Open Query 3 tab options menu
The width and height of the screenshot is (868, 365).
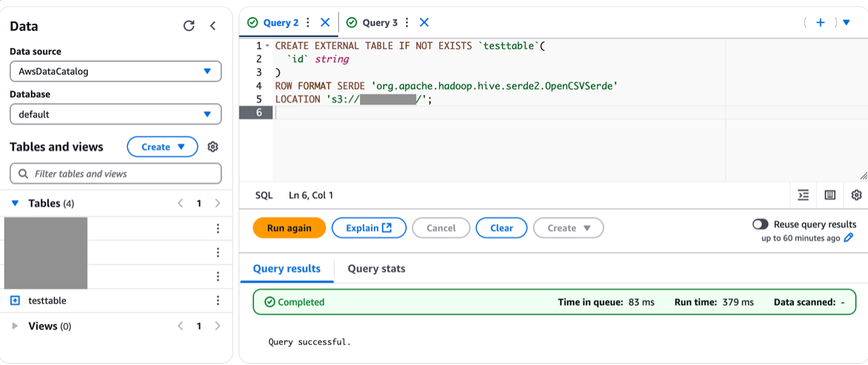tap(407, 22)
